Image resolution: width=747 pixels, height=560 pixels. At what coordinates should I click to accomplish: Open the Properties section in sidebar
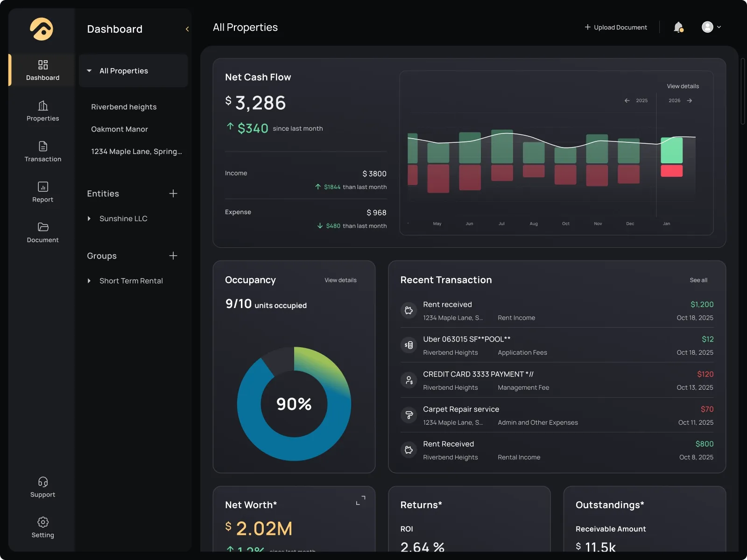(x=42, y=111)
